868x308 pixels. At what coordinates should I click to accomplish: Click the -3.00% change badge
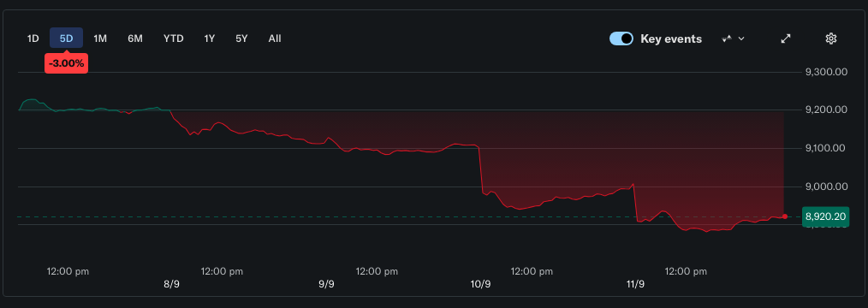click(x=67, y=63)
